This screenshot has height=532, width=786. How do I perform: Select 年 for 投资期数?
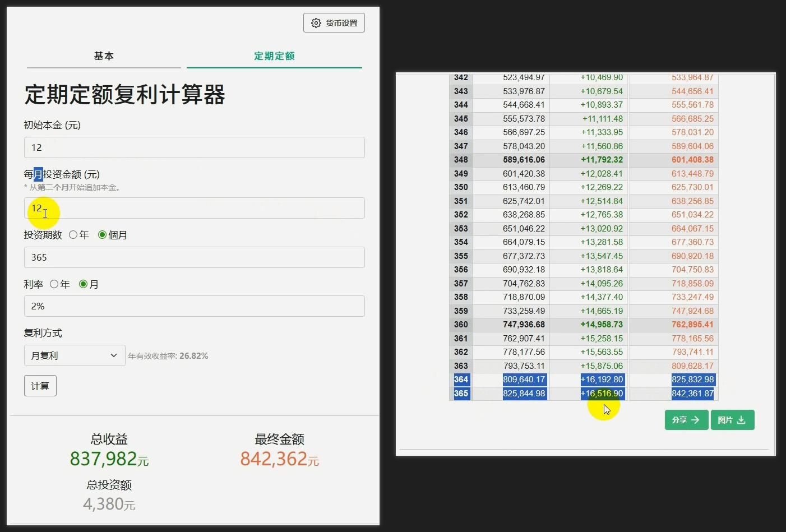pos(73,235)
